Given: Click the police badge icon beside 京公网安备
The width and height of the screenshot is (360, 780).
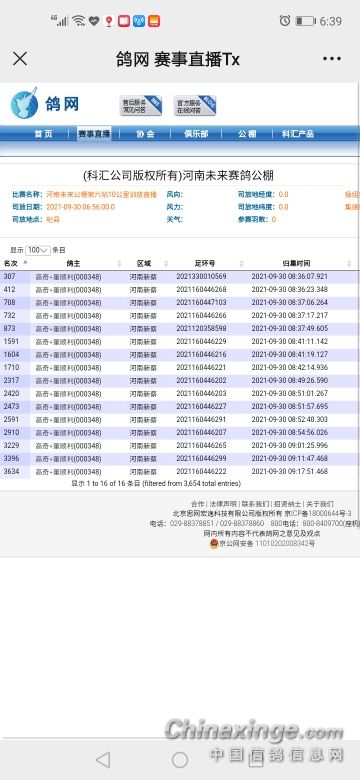Looking at the screenshot, I should (214, 544).
